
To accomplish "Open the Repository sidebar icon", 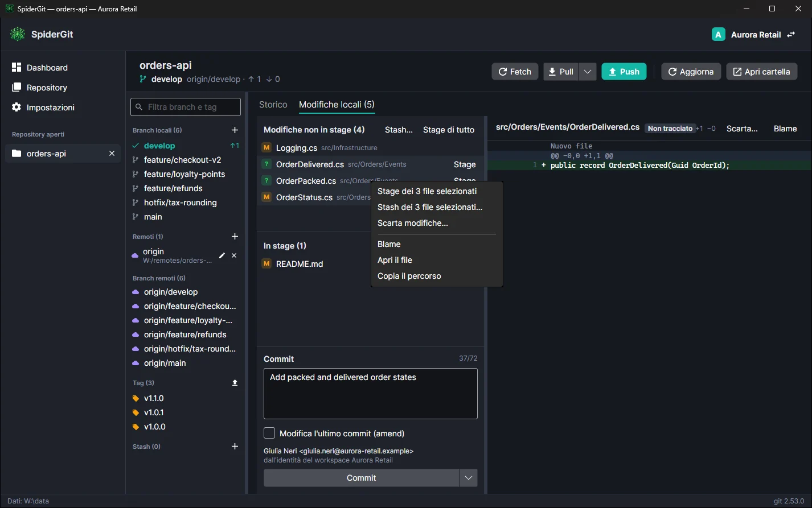I will pos(17,88).
